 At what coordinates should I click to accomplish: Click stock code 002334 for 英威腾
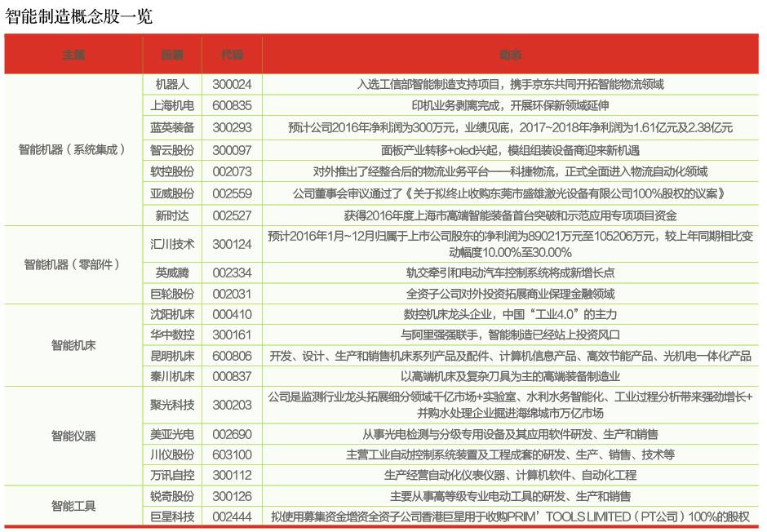coord(232,273)
